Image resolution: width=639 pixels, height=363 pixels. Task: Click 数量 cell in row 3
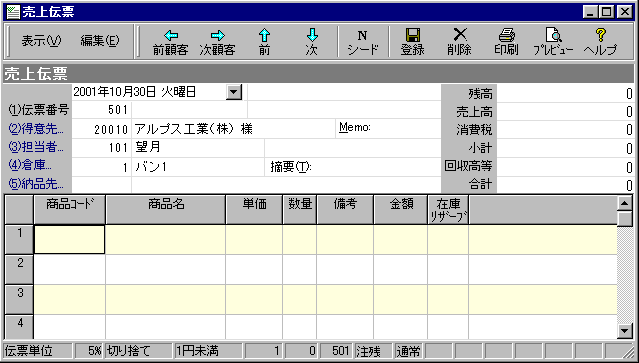coord(300,299)
